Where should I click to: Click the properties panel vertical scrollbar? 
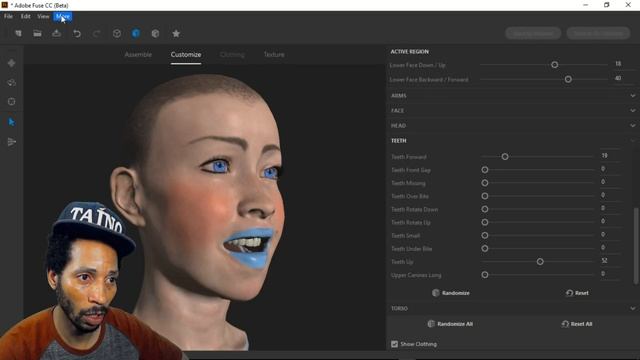636,245
